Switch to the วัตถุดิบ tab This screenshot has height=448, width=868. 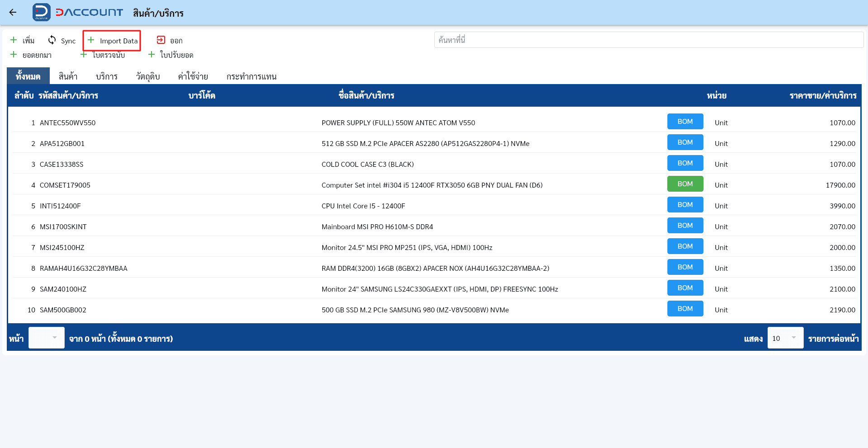coord(148,76)
